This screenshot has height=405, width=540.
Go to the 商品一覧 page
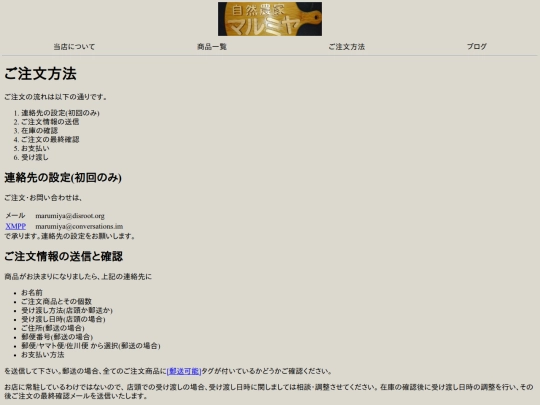point(212,46)
